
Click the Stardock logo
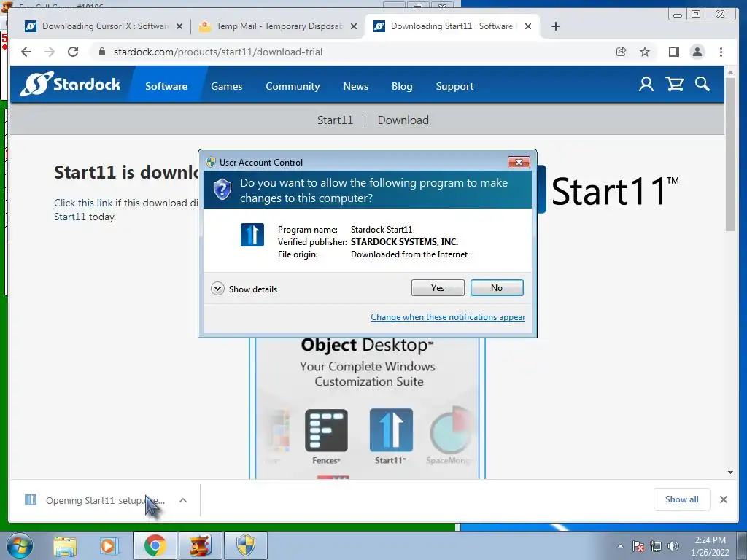click(70, 85)
